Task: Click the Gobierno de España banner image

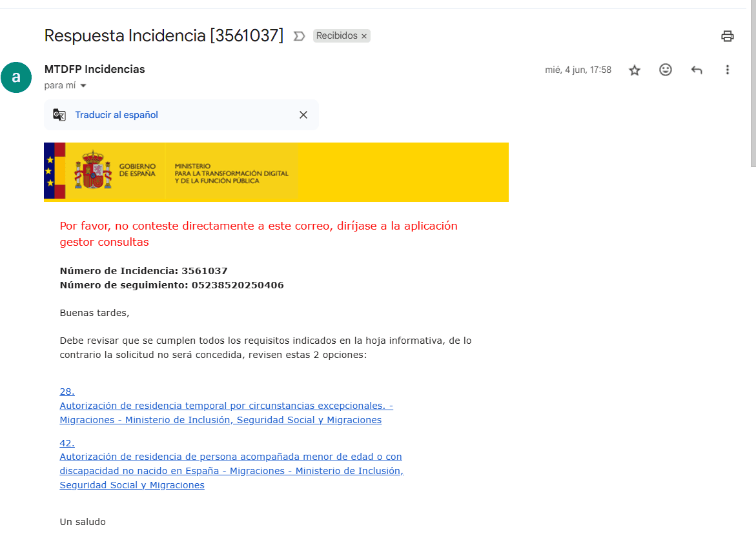Action: [276, 172]
